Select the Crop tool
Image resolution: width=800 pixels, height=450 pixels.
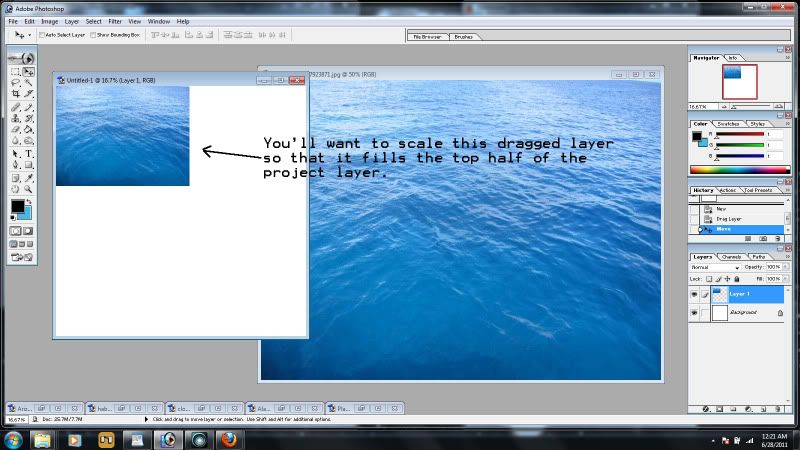[15, 94]
